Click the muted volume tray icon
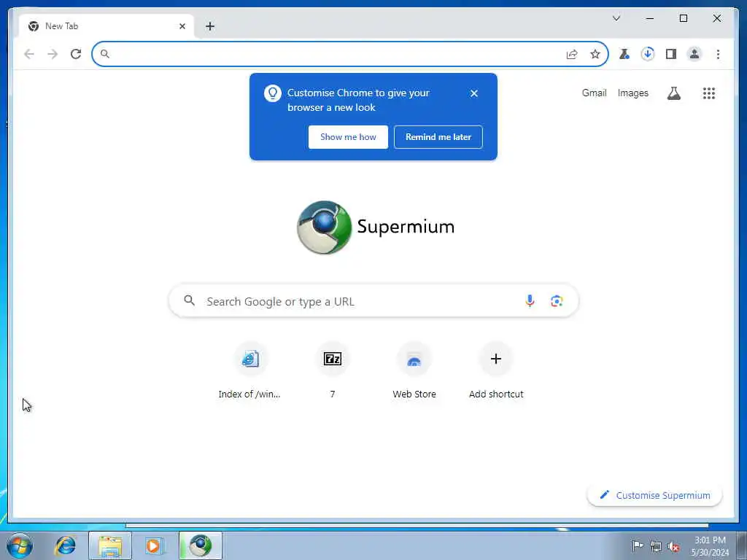Screen dimensions: 747x560 [x=673, y=547]
